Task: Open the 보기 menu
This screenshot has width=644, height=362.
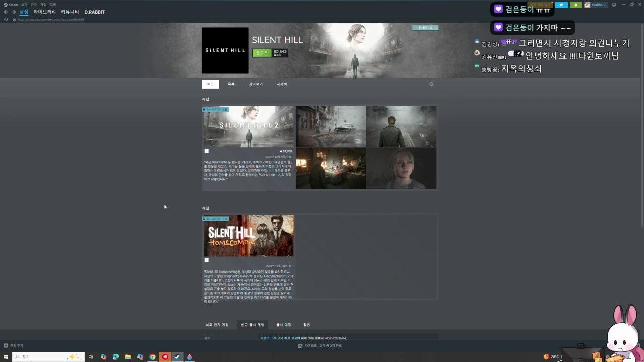Action: tap(24, 5)
